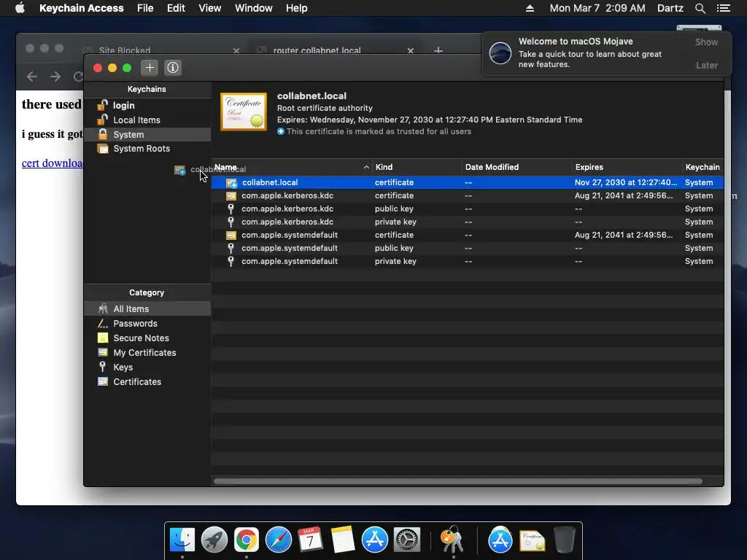Image resolution: width=747 pixels, height=560 pixels.
Task: Open the Help menu
Action: [x=296, y=8]
